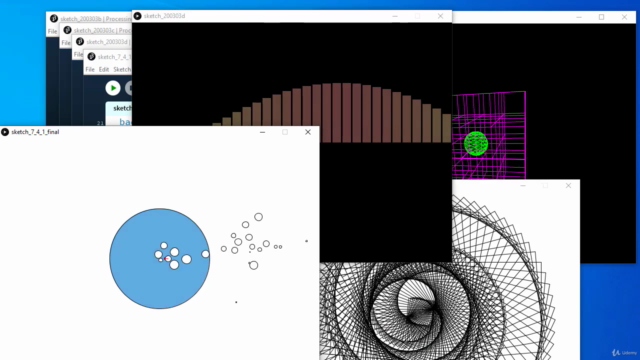Click Processing logo icon of sketch_200303b window
The width and height of the screenshot is (640, 360).
54,18
